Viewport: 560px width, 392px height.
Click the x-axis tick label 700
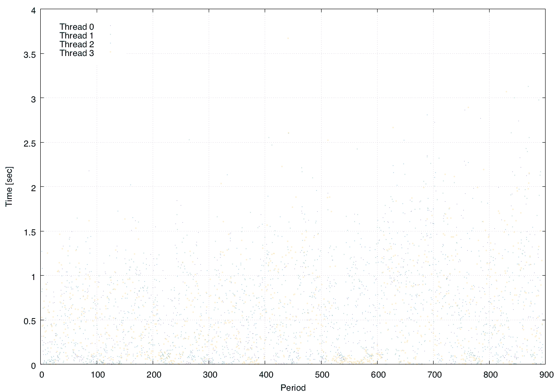(x=434, y=374)
